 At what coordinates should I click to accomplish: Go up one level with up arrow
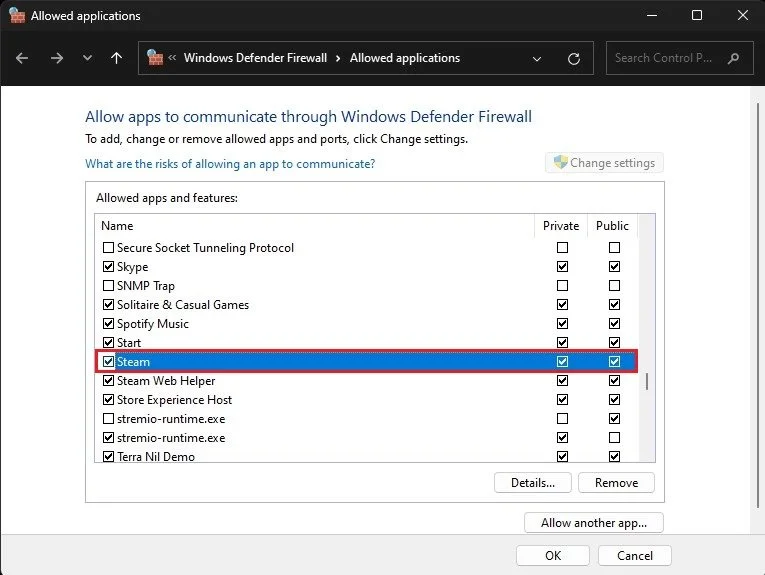[x=116, y=59]
